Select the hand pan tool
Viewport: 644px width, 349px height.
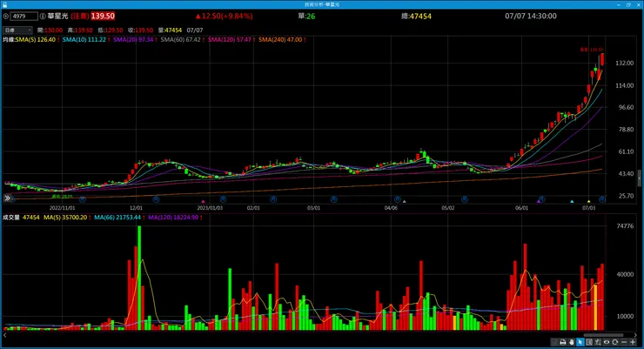571,342
